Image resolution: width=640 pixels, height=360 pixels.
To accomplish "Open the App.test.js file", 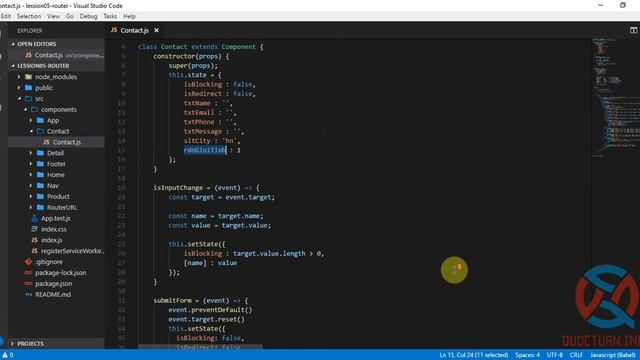I will click(56, 218).
